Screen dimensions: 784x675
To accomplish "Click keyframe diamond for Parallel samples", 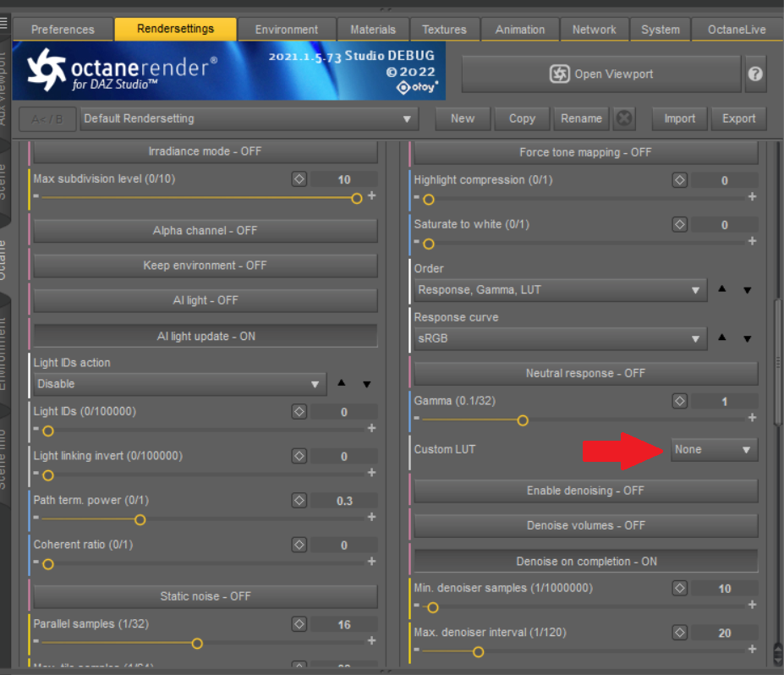I will coord(299,624).
